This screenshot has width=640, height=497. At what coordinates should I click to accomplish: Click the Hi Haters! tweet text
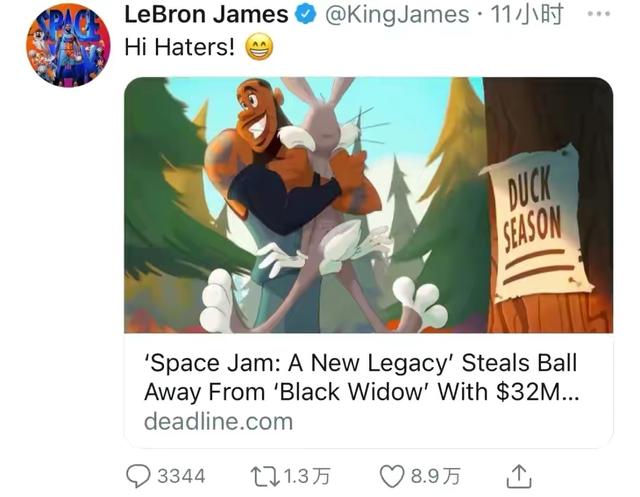point(180,47)
